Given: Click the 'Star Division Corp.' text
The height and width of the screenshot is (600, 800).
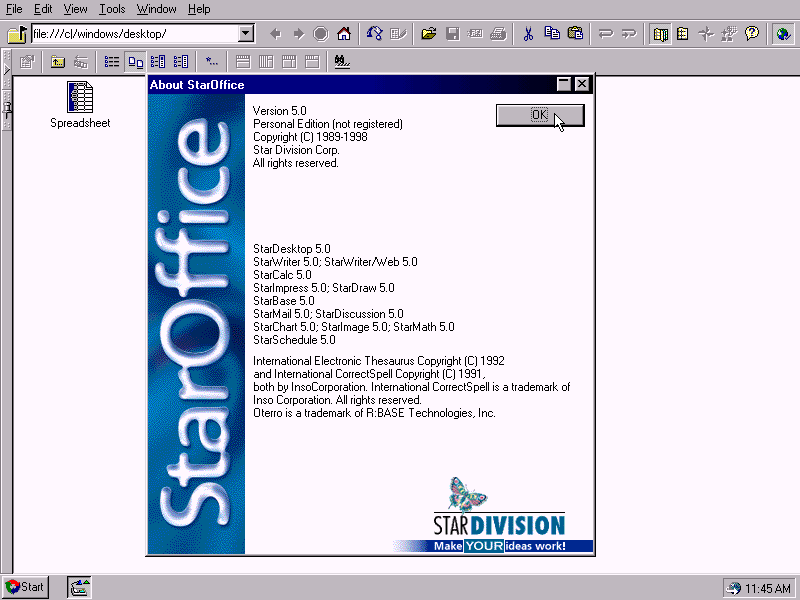Looking at the screenshot, I should coord(296,150).
